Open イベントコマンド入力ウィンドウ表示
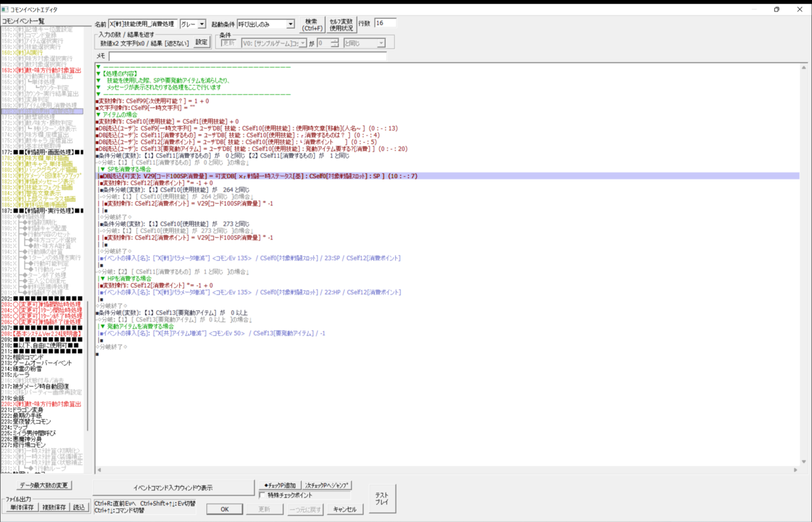Image resolution: width=812 pixels, height=522 pixels. [173, 487]
